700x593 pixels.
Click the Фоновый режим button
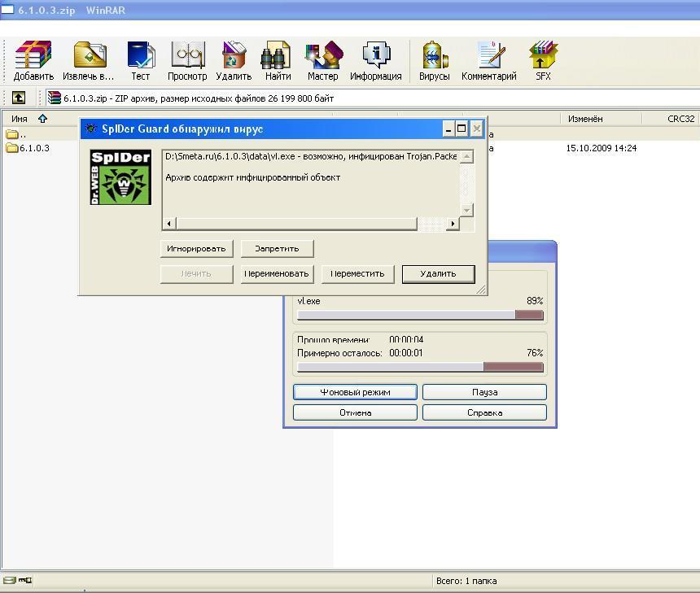click(x=355, y=392)
